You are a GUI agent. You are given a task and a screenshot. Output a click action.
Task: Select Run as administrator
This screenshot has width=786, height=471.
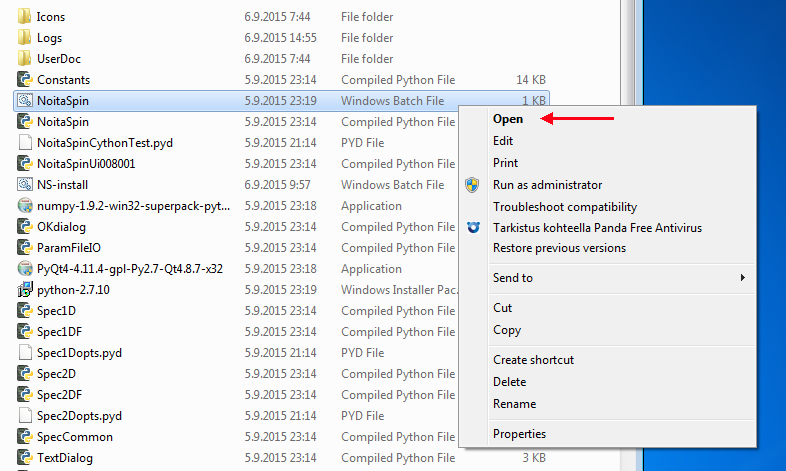click(x=547, y=185)
